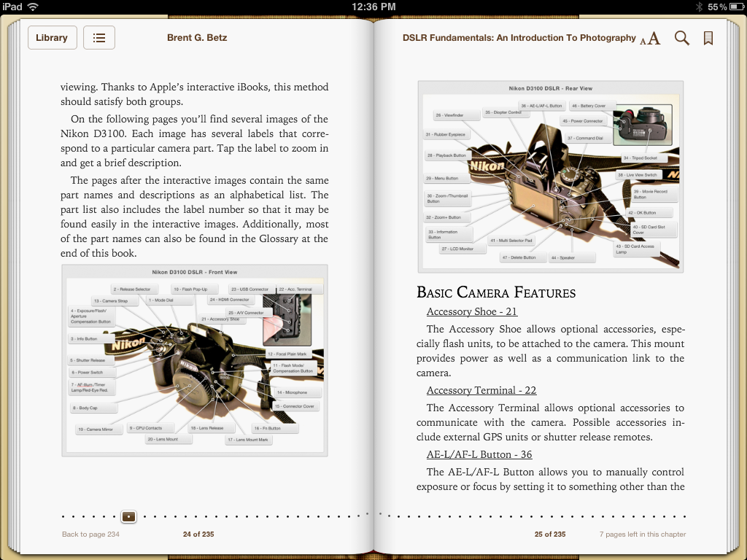Viewport: 747px width, 560px height.
Task: Check the Bluetooth status icon
Action: pyautogui.click(x=700, y=7)
